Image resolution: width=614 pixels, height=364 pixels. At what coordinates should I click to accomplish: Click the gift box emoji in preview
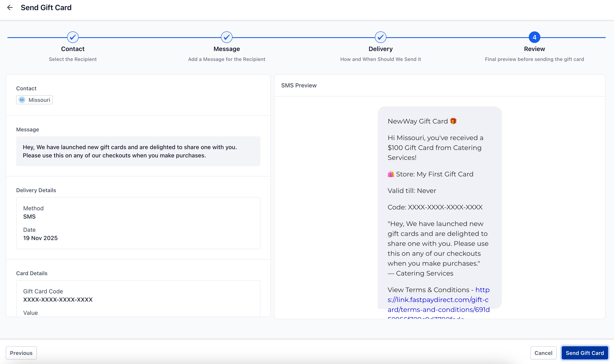click(453, 121)
